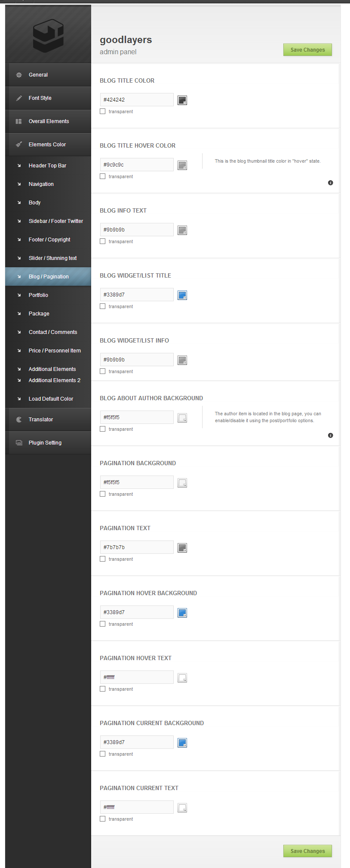Screen dimensions: 350x868
Task: Click the bottom Save Changes button
Action: point(307,851)
